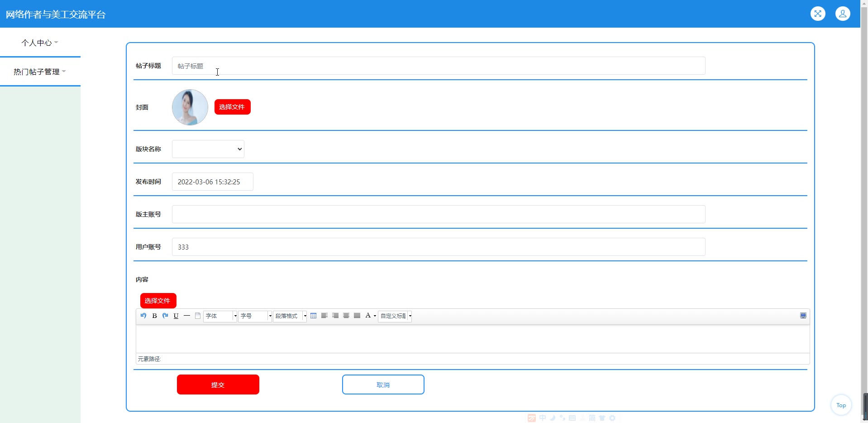The image size is (868, 423).
Task: Insert a table using the table icon
Action: coord(314,316)
